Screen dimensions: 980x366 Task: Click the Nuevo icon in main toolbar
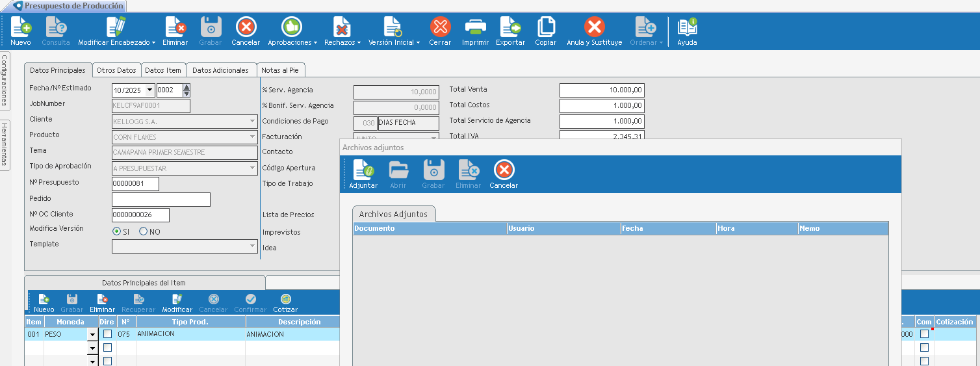[x=21, y=31]
